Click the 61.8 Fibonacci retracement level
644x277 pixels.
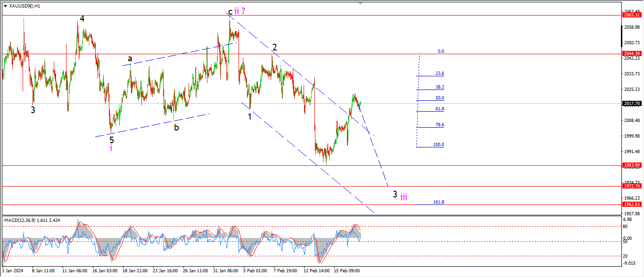point(439,109)
